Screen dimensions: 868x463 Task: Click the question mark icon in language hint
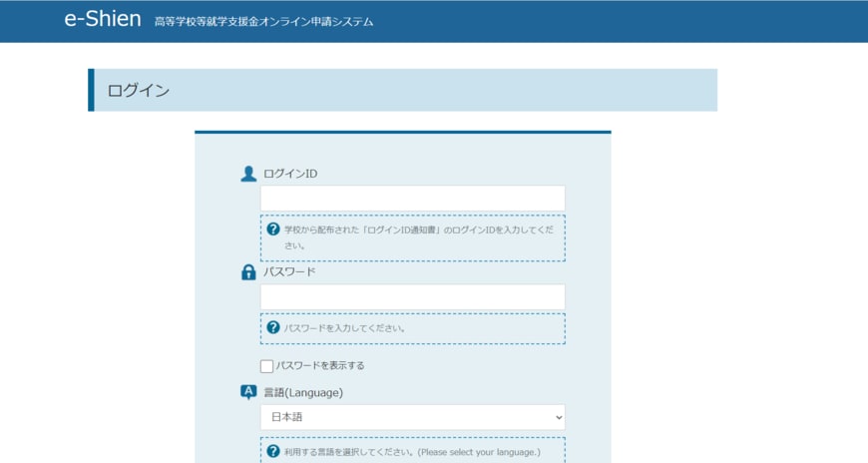[x=273, y=451]
